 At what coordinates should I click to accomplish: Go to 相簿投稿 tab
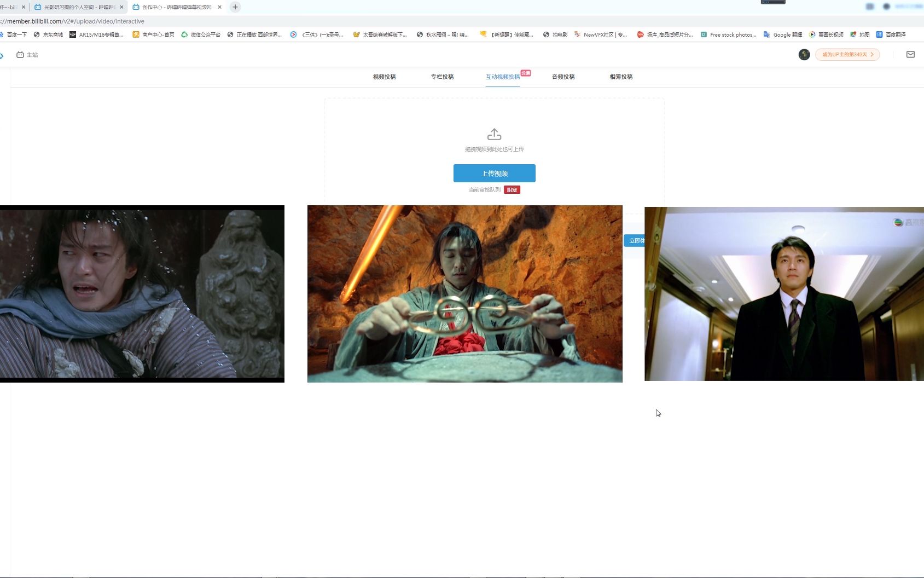pyautogui.click(x=621, y=77)
